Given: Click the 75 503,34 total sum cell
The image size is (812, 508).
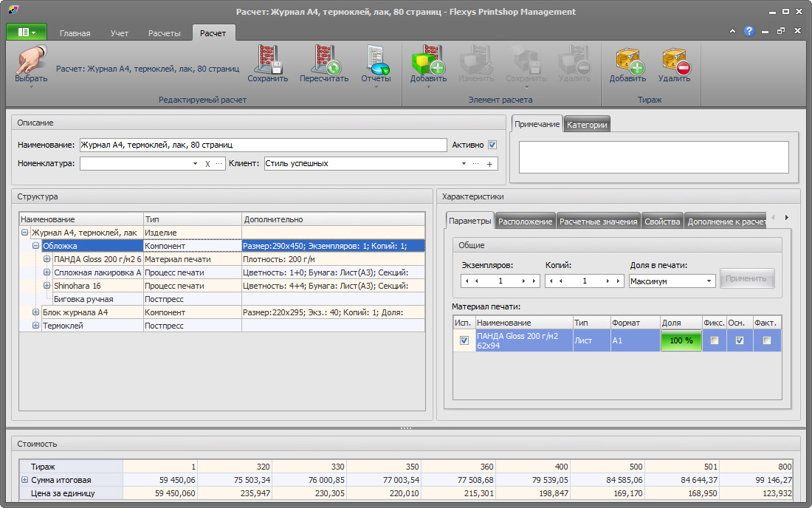Looking at the screenshot, I should (x=235, y=480).
